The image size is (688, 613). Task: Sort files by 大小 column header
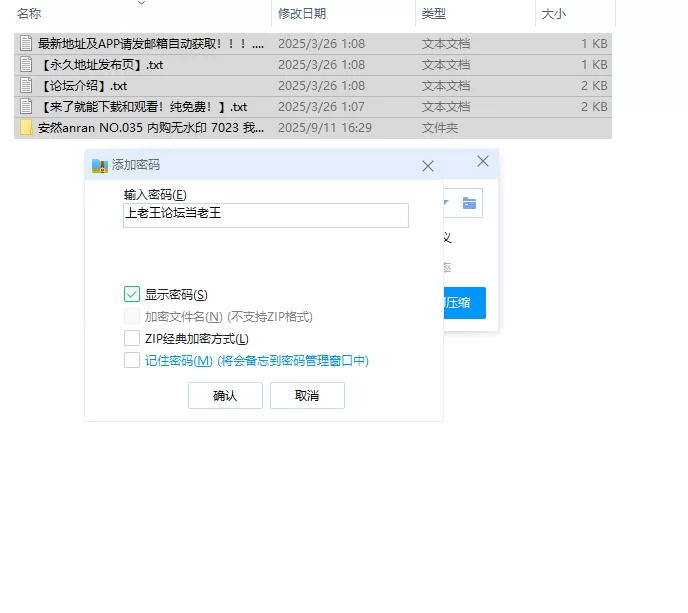click(554, 14)
